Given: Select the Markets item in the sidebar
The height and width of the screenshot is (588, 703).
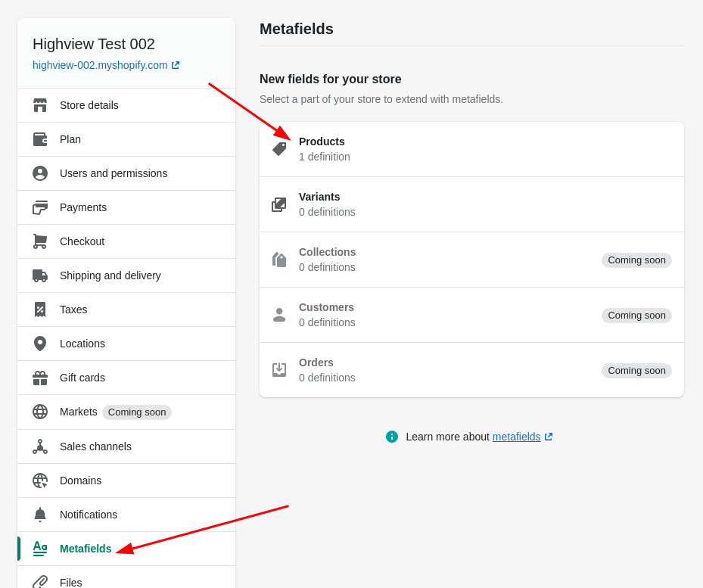Looking at the screenshot, I should point(78,412).
